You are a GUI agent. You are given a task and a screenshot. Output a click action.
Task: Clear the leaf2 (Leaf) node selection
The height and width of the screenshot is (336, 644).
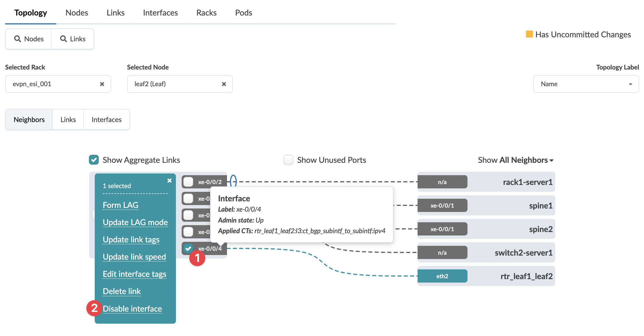click(x=224, y=84)
